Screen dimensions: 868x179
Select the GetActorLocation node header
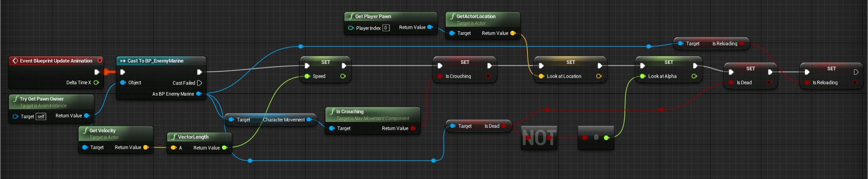483,19
